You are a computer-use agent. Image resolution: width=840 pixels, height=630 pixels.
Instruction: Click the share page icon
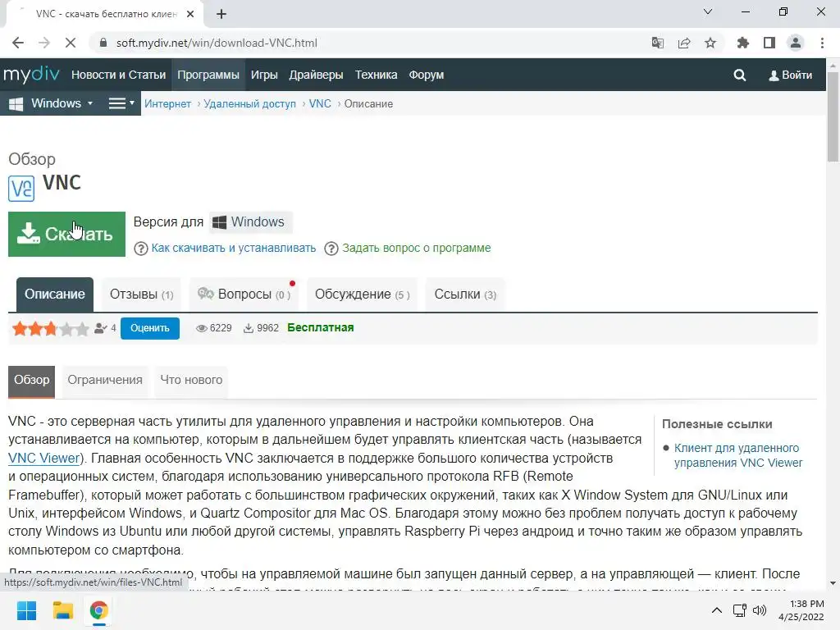point(684,43)
